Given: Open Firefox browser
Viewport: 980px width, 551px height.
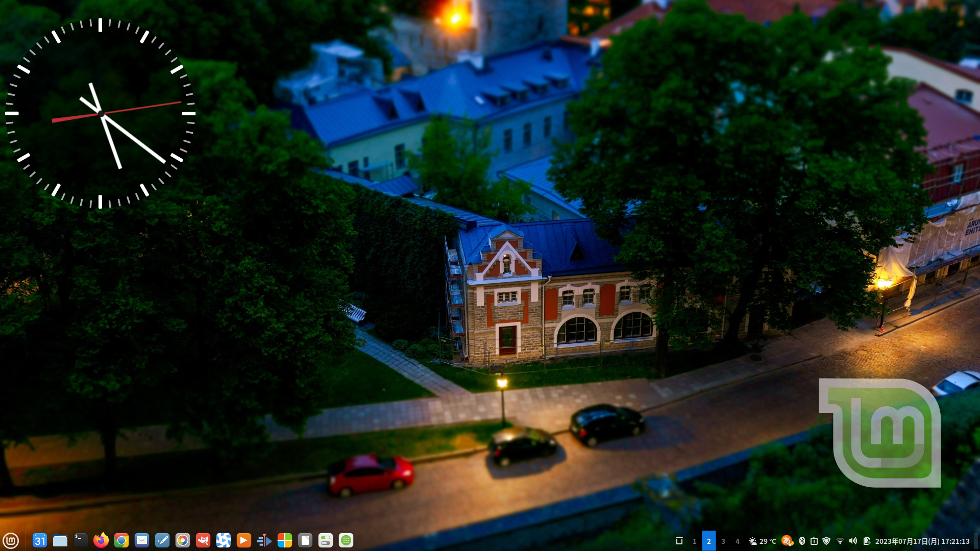Looking at the screenshot, I should click(101, 540).
